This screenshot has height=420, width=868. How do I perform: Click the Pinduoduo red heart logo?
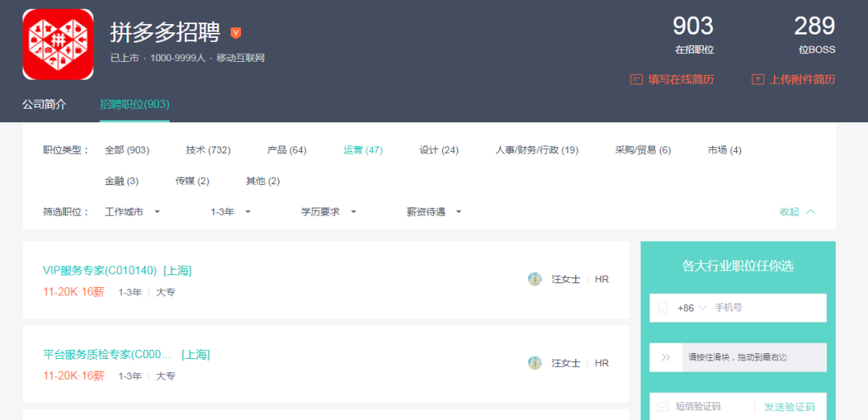58,44
